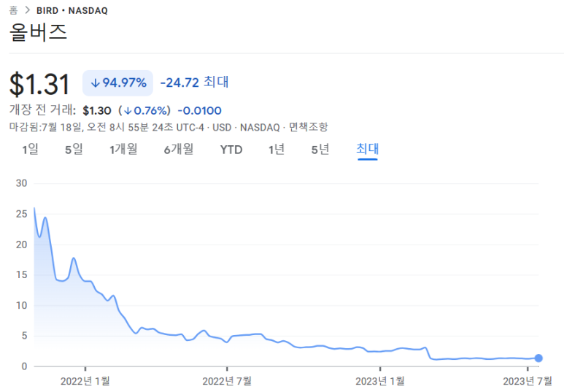The height and width of the screenshot is (392, 564).
Task: Select the 5일 time range tab
Action: [74, 149]
